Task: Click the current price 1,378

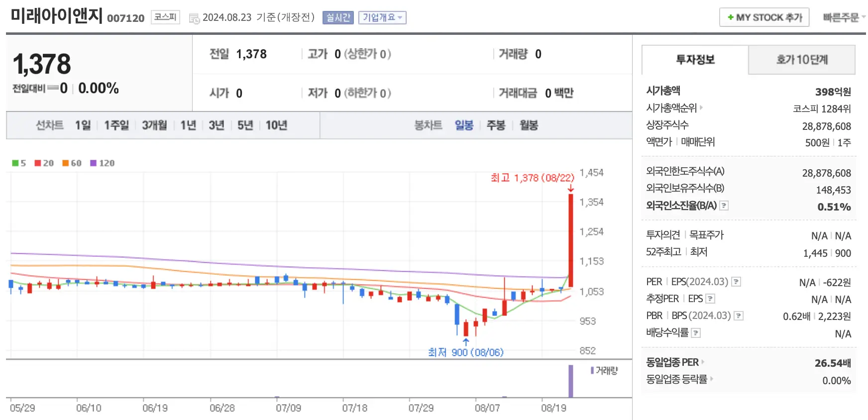Action: pyautogui.click(x=42, y=64)
